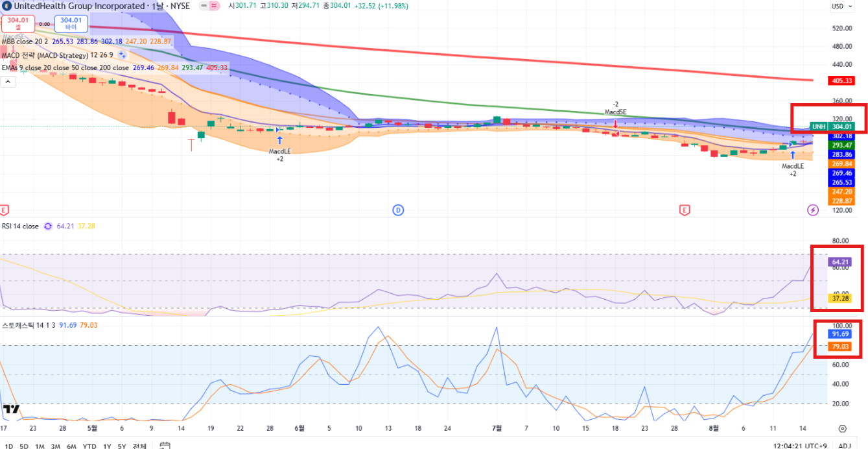Viewport: 868px width, 449px height.
Task: Open the go-to-date calendar icon
Action: click(x=165, y=446)
